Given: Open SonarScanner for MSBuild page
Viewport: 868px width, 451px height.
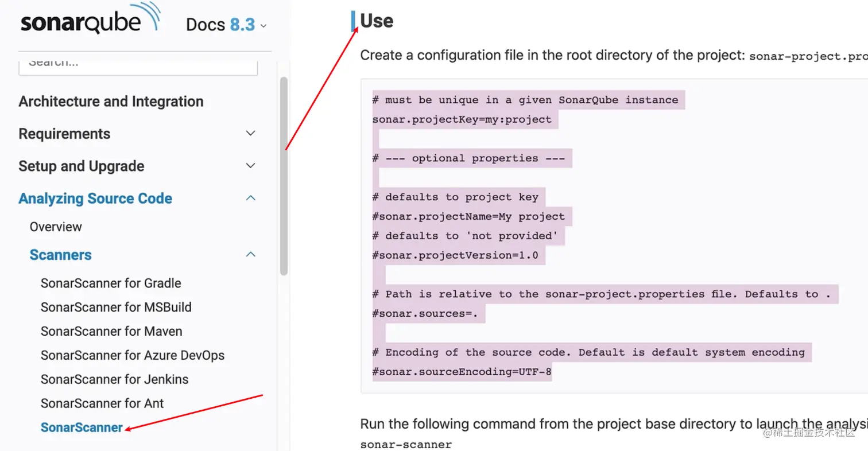Looking at the screenshot, I should (x=116, y=308).
